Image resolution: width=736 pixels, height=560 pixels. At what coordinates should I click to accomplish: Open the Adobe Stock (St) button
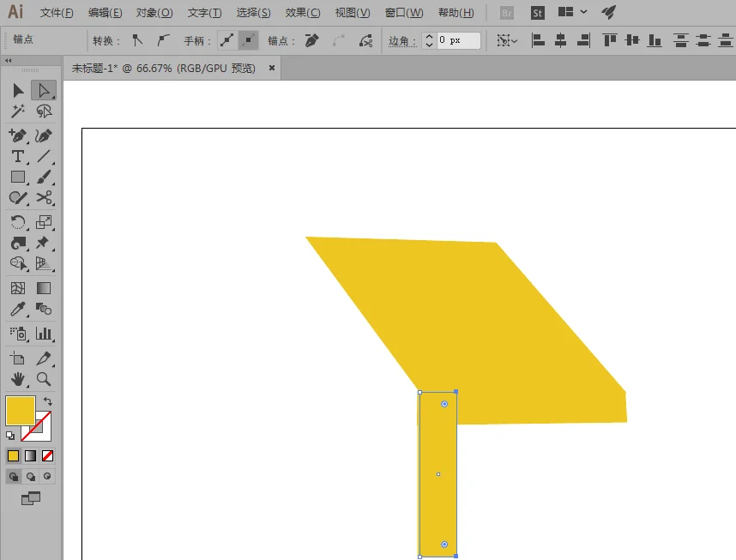pos(538,13)
